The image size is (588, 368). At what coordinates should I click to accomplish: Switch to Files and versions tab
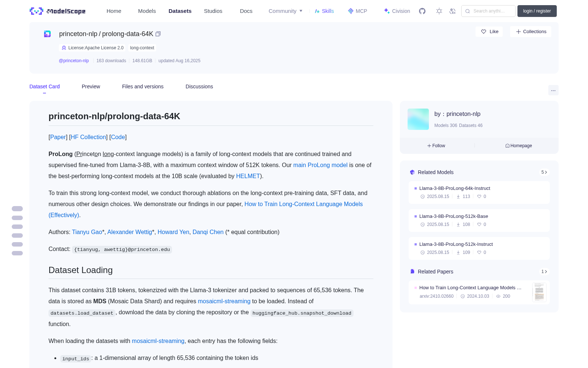pos(143,86)
